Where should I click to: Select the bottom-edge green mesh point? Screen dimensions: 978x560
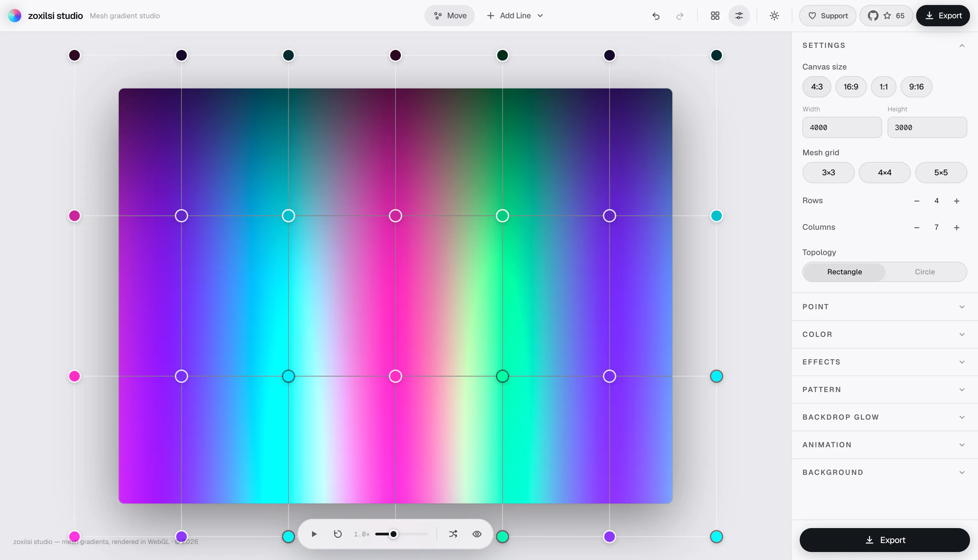(x=502, y=536)
